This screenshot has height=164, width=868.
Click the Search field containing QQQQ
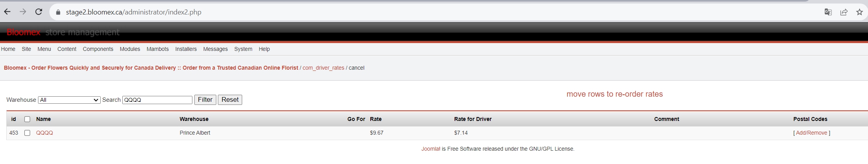tap(157, 100)
